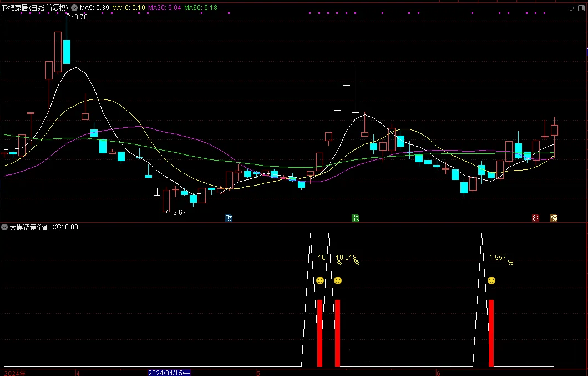This screenshot has width=588, height=376.
Task: Click the smiley signal below 10.018%
Action: pos(338,281)
